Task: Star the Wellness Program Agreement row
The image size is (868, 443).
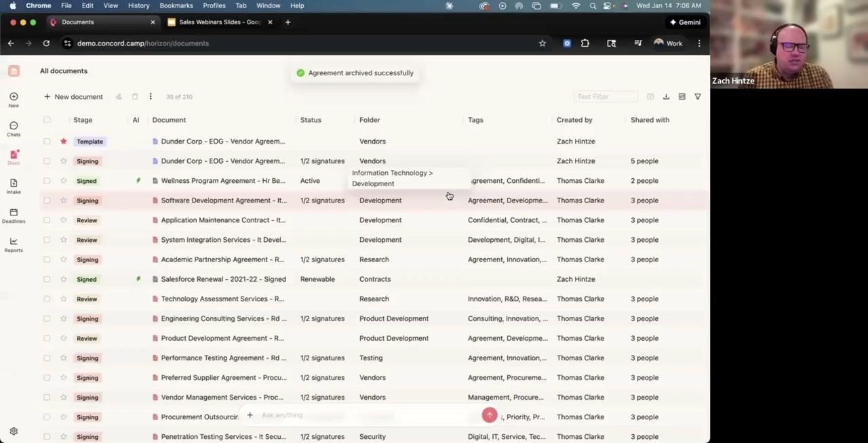Action: [x=63, y=180]
